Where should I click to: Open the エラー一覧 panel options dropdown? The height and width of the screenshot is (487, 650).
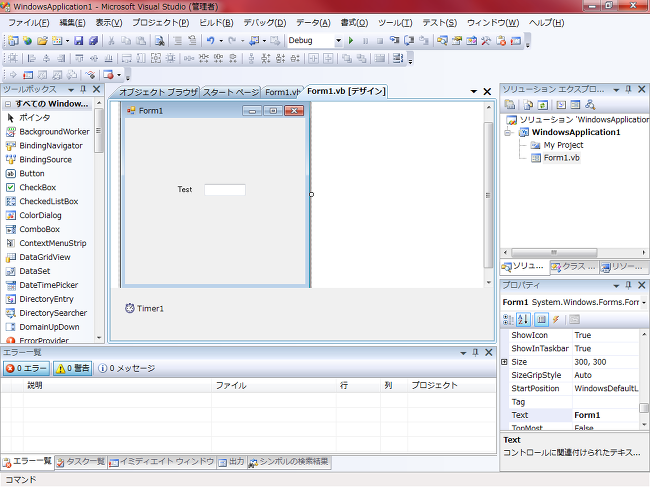pos(463,353)
